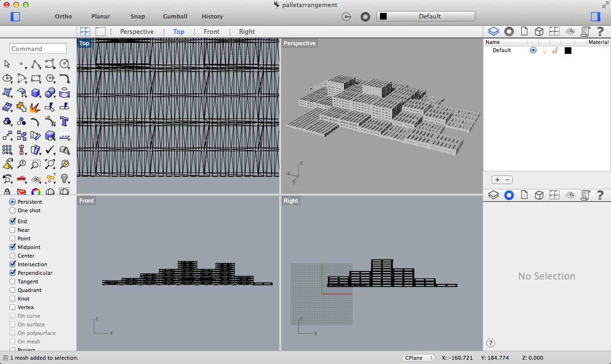This screenshot has width=611, height=364.
Task: Open Layers tab in upper right panel
Action: 494,31
